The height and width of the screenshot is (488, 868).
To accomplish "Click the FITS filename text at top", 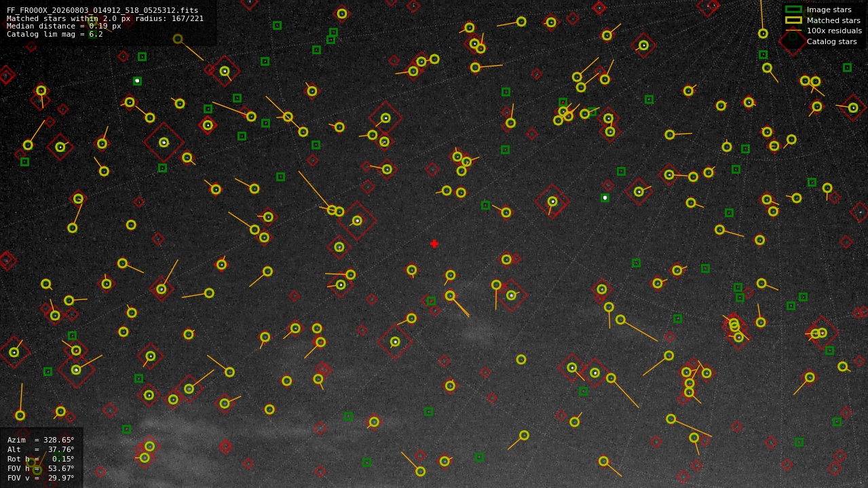I will (102, 11).
